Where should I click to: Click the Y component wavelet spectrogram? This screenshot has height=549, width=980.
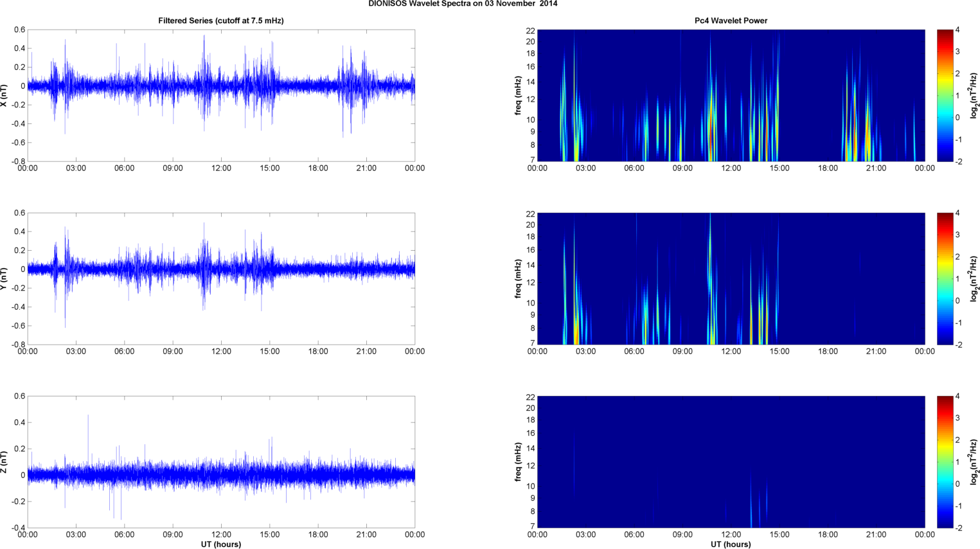(x=731, y=279)
